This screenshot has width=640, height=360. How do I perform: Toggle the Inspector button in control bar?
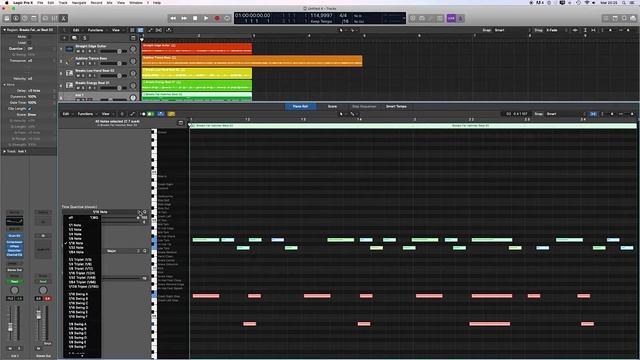[16, 18]
